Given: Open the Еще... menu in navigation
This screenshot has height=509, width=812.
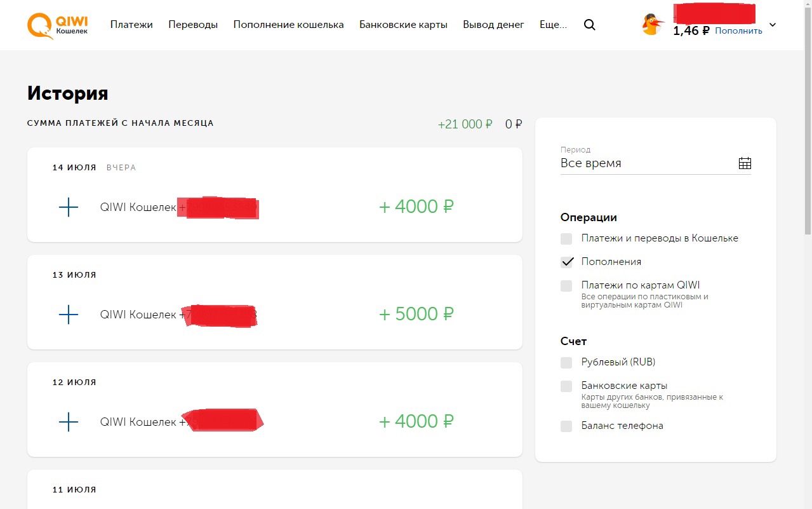Looking at the screenshot, I should coord(553,25).
